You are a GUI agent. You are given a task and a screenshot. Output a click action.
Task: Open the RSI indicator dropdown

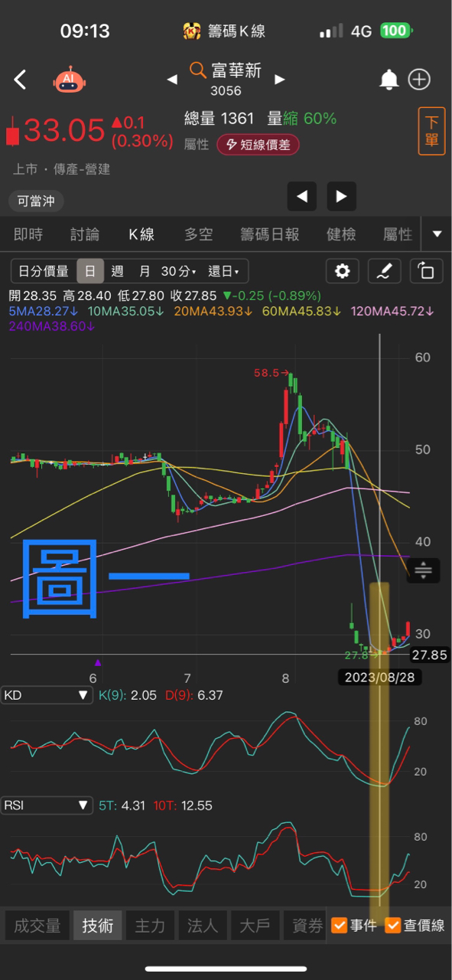pos(47,805)
